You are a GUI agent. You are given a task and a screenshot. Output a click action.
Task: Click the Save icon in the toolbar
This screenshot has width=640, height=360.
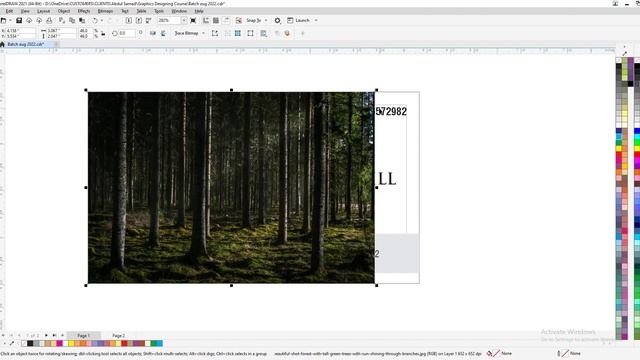tap(19, 20)
